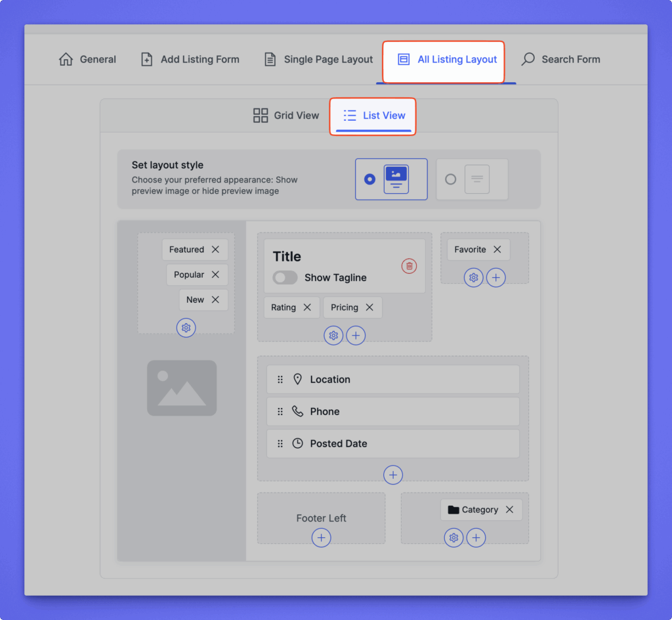672x620 pixels.
Task: Switch to Grid View tab
Action: click(286, 116)
